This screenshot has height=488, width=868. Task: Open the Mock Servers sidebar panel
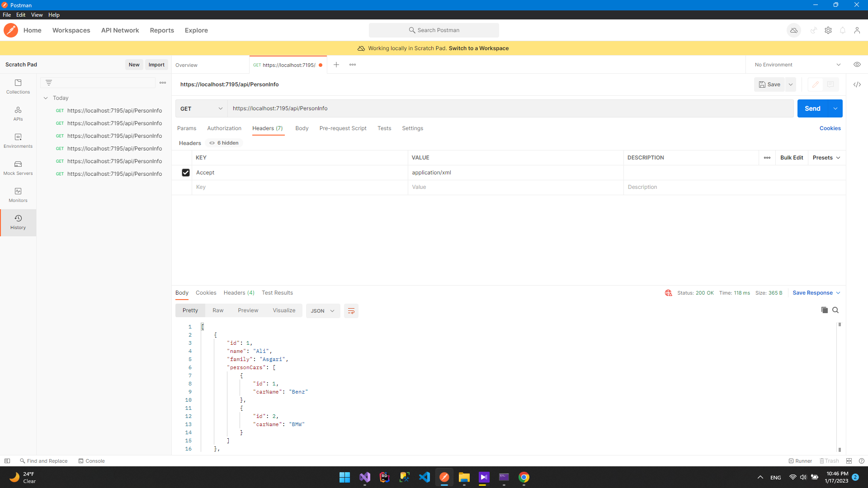[x=18, y=168]
